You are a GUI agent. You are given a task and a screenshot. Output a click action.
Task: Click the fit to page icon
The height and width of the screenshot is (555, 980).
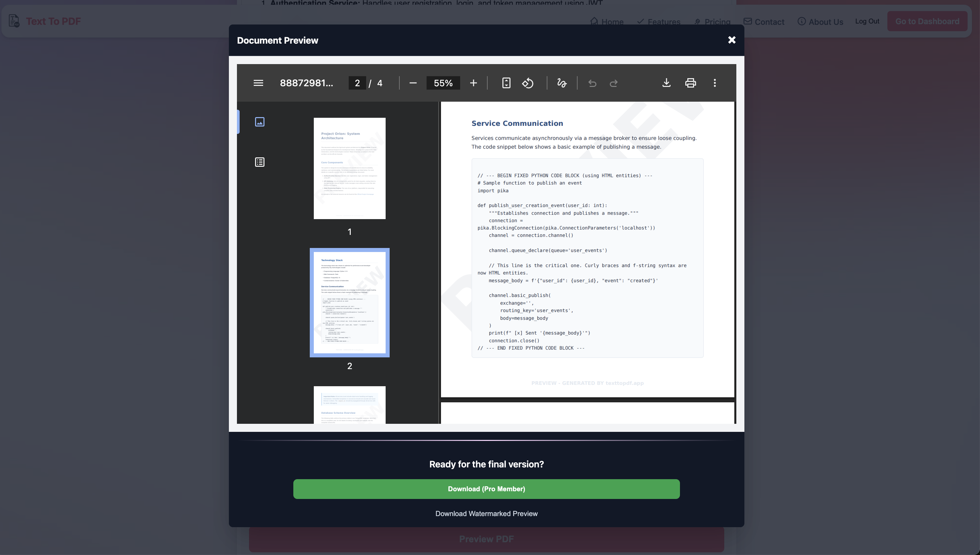pyautogui.click(x=506, y=83)
